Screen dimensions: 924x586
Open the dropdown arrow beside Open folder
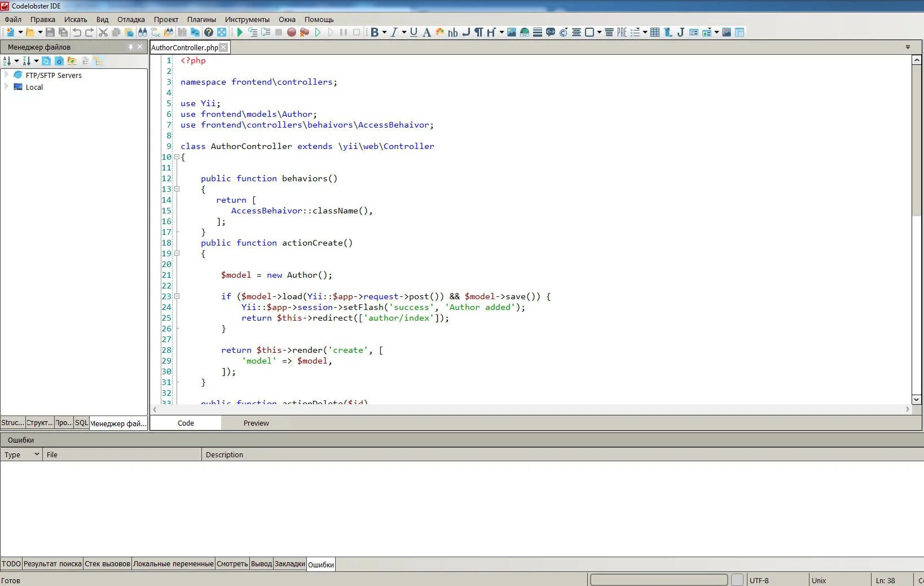[40, 32]
